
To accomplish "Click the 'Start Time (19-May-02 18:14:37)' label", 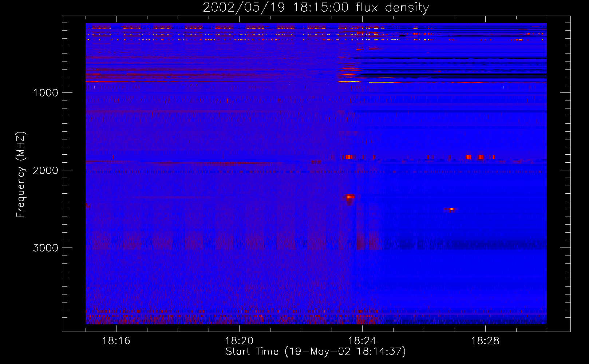I will (316, 352).
